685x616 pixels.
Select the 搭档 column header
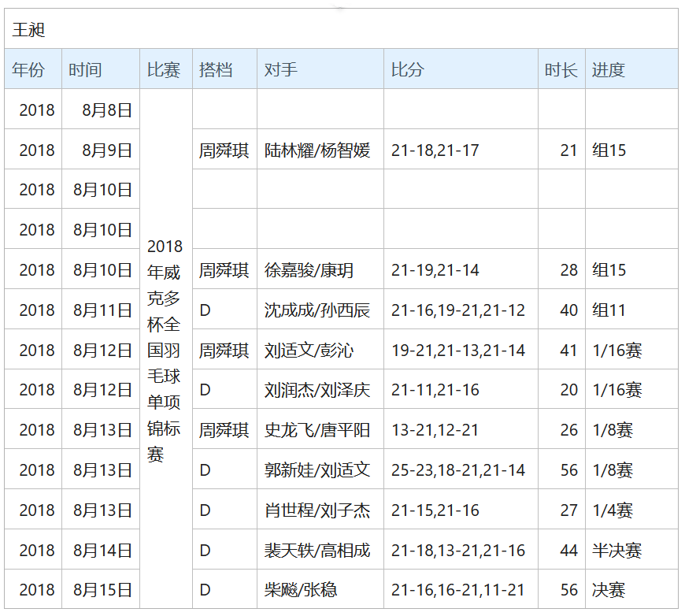[x=216, y=69]
